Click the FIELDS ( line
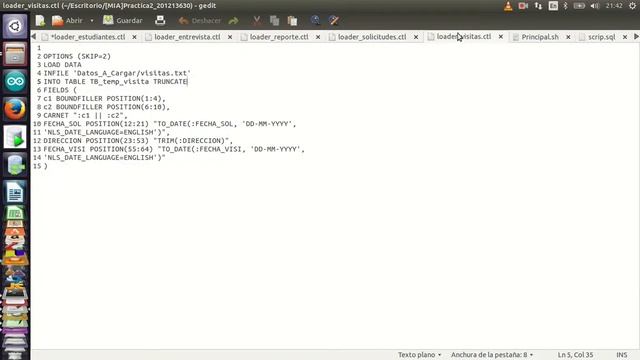 tap(60, 90)
